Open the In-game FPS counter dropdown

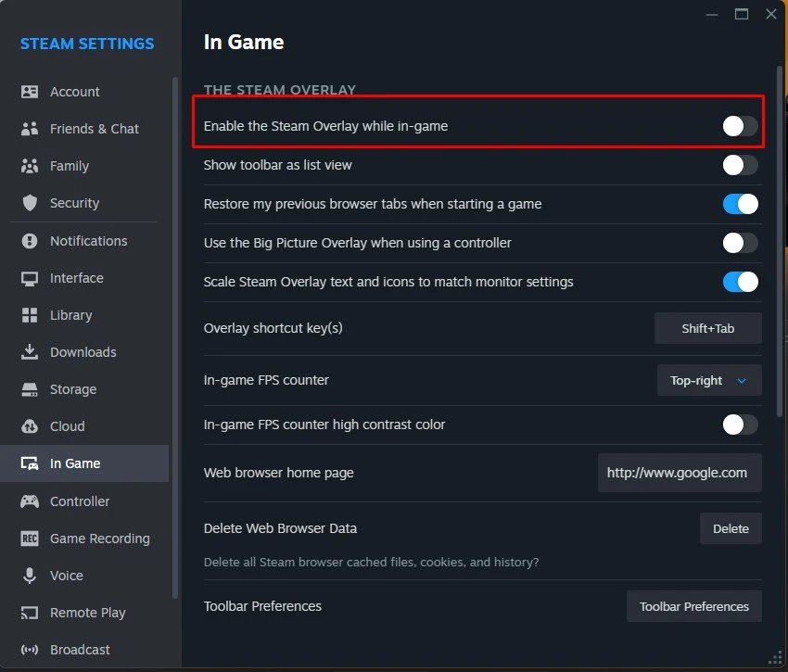coord(709,380)
